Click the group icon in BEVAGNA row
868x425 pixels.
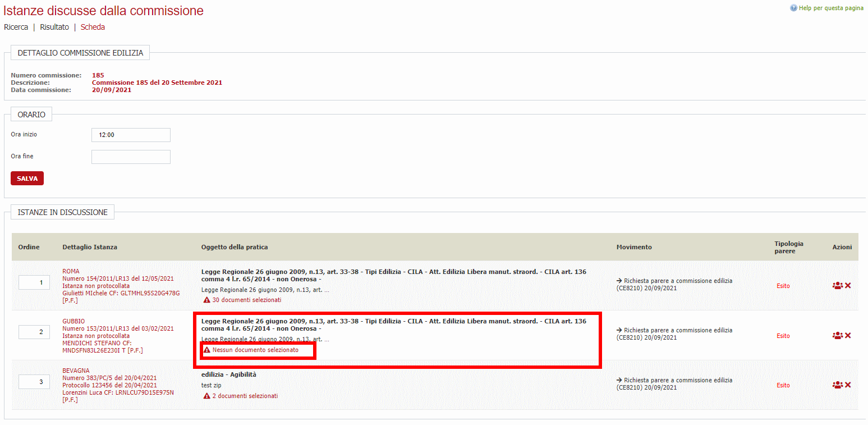837,385
